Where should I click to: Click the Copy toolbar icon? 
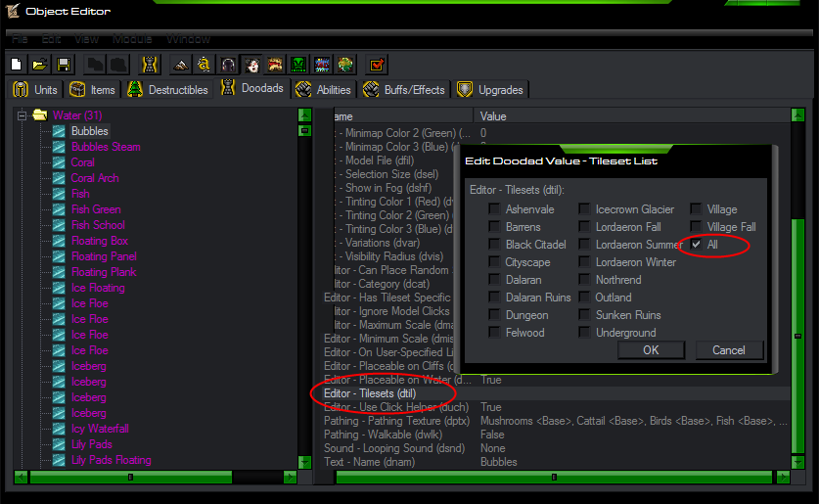(95, 65)
